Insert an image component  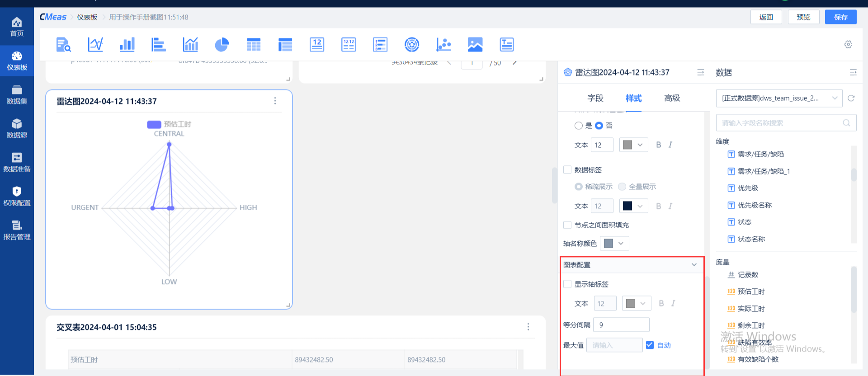[x=475, y=45]
